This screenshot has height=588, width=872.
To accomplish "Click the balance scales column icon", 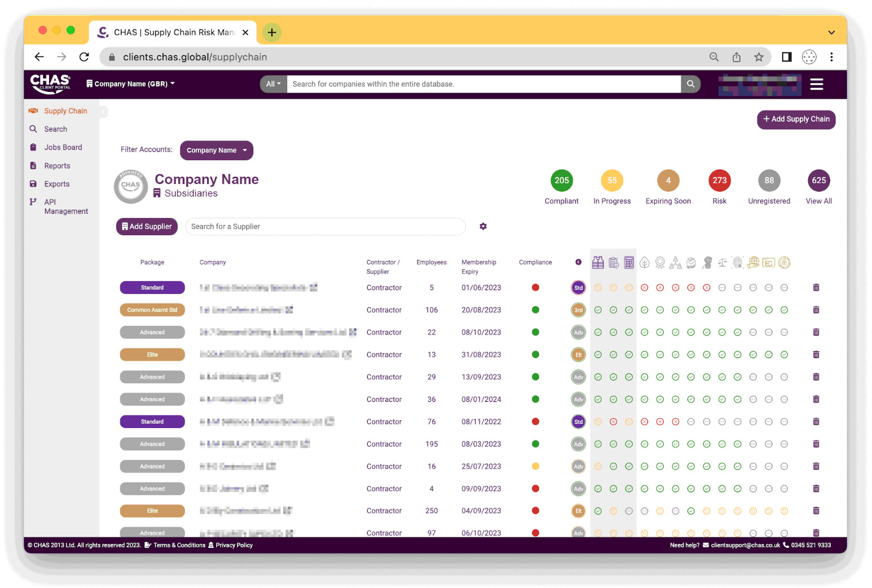I will (722, 263).
